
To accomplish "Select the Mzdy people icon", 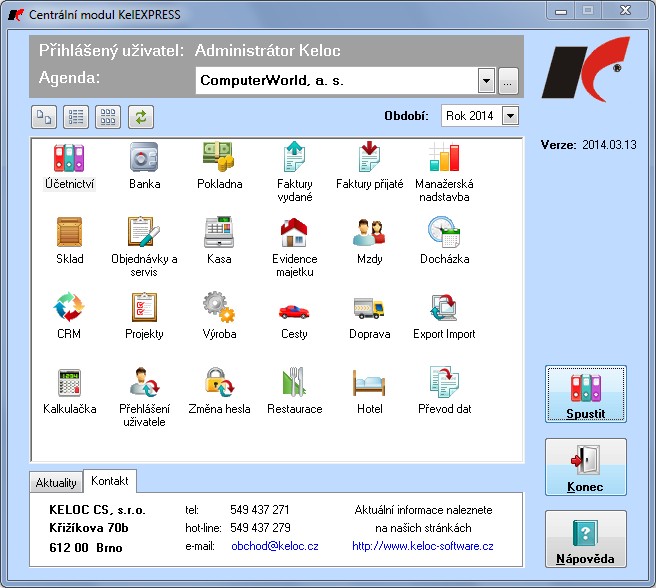I will pyautogui.click(x=369, y=232).
